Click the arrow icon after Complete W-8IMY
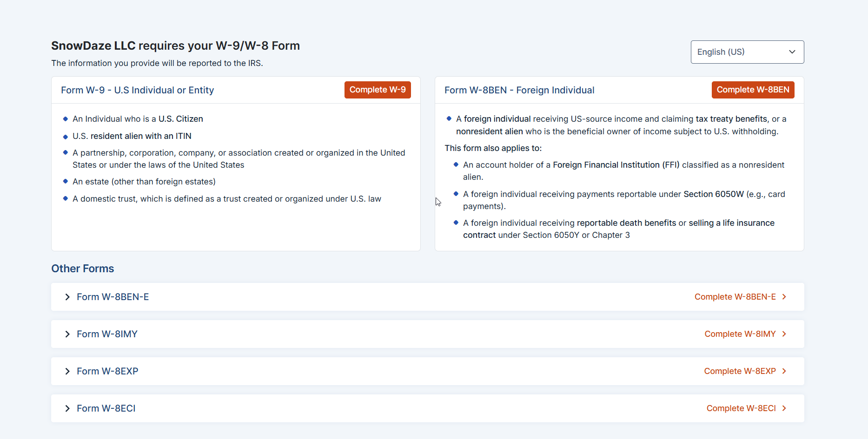The height and width of the screenshot is (439, 868). pyautogui.click(x=784, y=334)
